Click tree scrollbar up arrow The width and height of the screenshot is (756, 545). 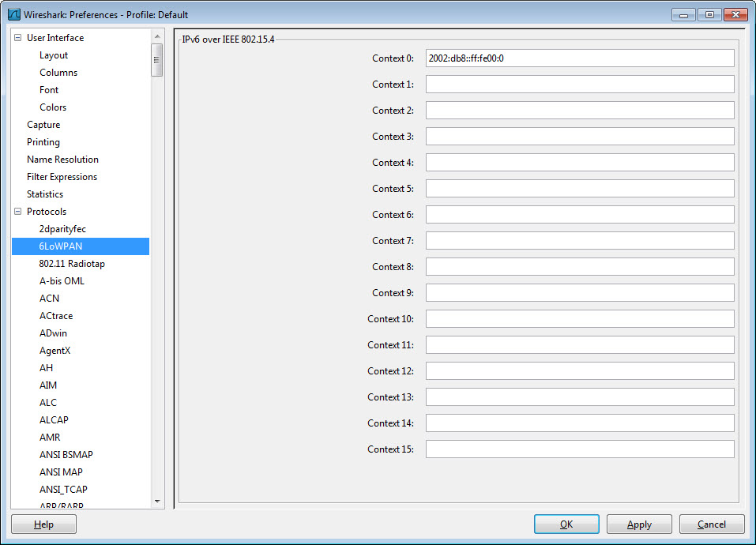[157, 36]
